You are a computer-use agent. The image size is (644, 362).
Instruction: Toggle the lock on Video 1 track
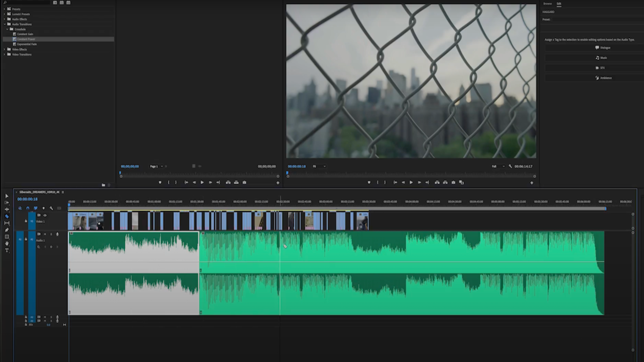pos(26,221)
